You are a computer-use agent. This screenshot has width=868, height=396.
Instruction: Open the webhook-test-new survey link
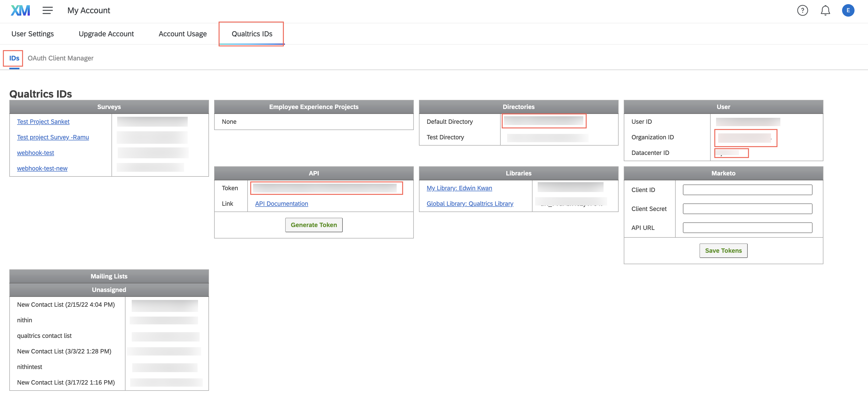[x=42, y=168]
